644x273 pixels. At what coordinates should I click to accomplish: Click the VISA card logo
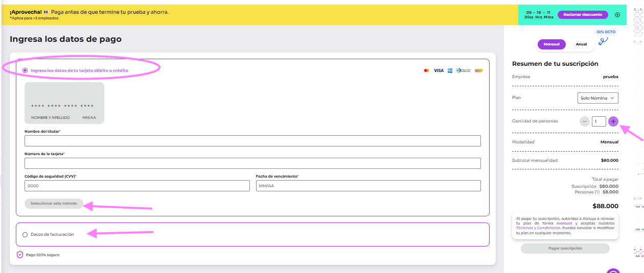[439, 70]
